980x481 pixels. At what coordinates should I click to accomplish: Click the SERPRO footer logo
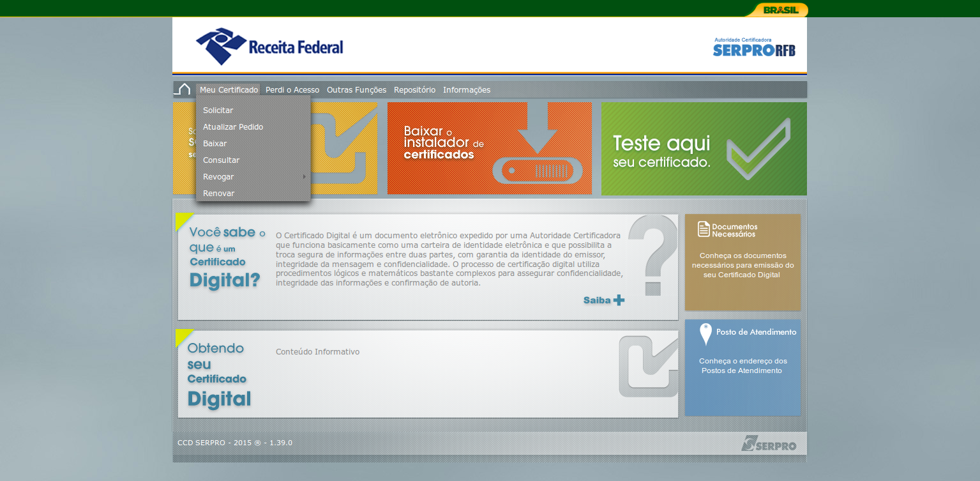coord(769,444)
